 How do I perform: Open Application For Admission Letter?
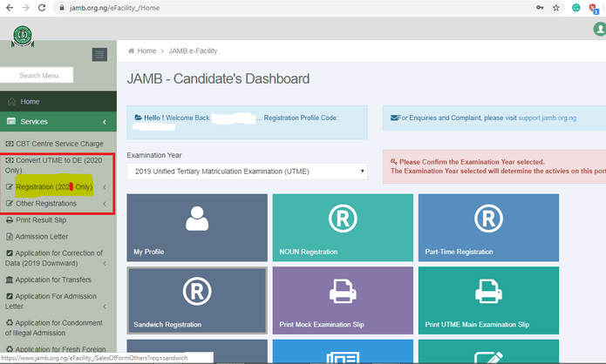(51, 301)
